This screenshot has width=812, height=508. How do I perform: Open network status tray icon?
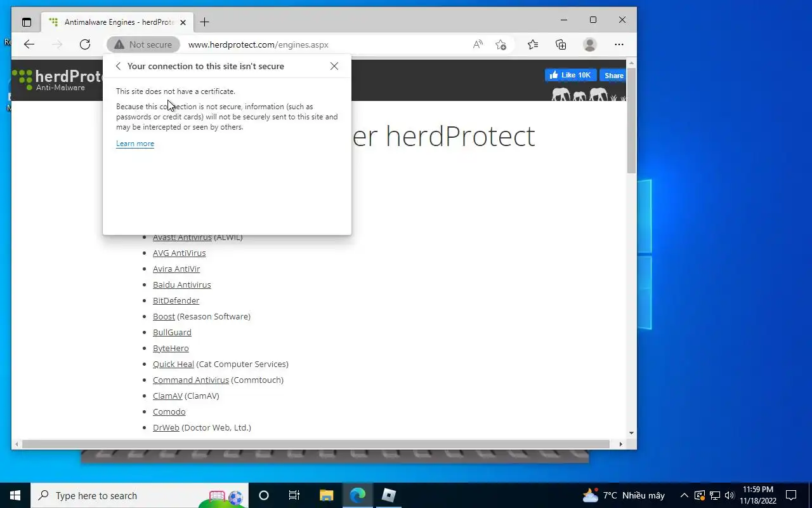[x=715, y=495]
